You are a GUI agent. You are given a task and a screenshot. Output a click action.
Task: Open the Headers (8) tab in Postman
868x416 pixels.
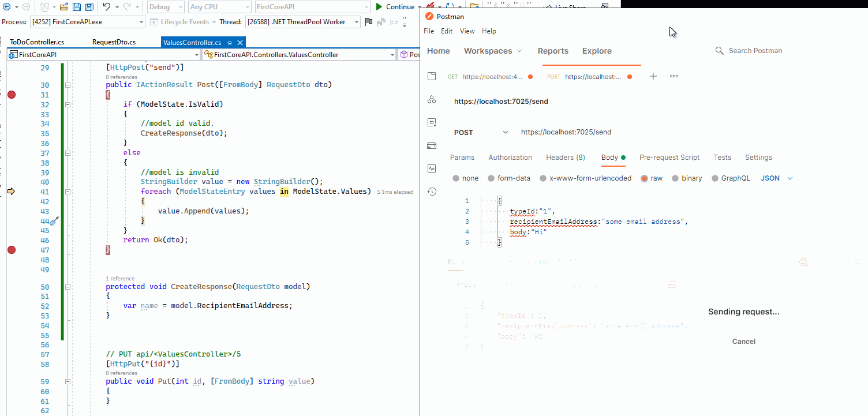click(x=566, y=158)
